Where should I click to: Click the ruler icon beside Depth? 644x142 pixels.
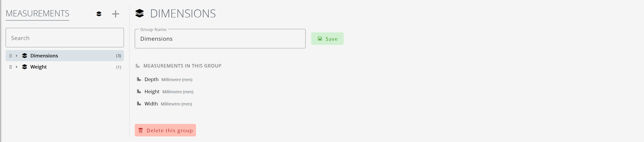coord(139,79)
